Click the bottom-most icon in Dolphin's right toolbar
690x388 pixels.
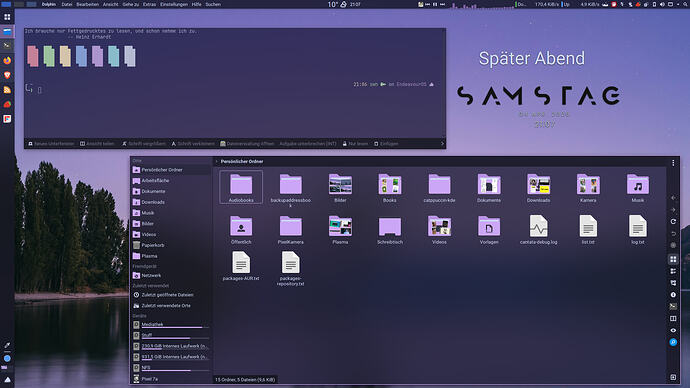(x=673, y=377)
